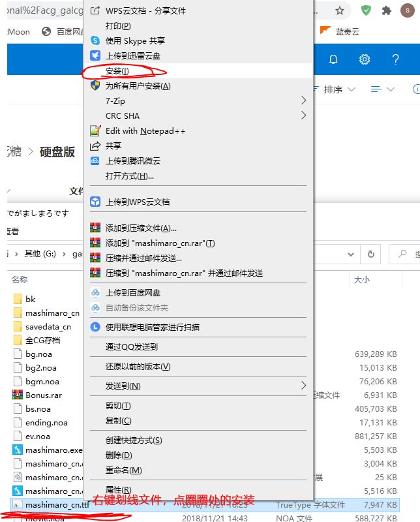Click the 其他 (G:) breadcrumb
The height and width of the screenshot is (522, 420).
click(40, 254)
